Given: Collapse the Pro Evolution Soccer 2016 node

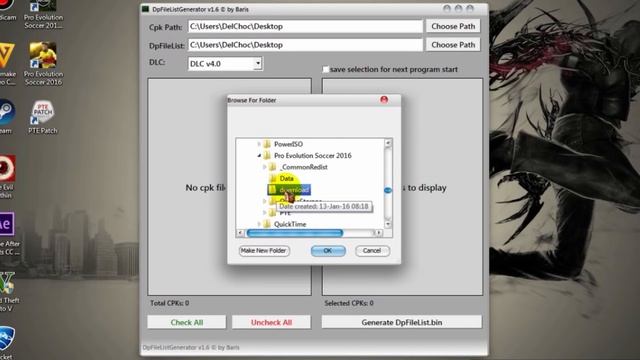Looking at the screenshot, I should (x=259, y=156).
